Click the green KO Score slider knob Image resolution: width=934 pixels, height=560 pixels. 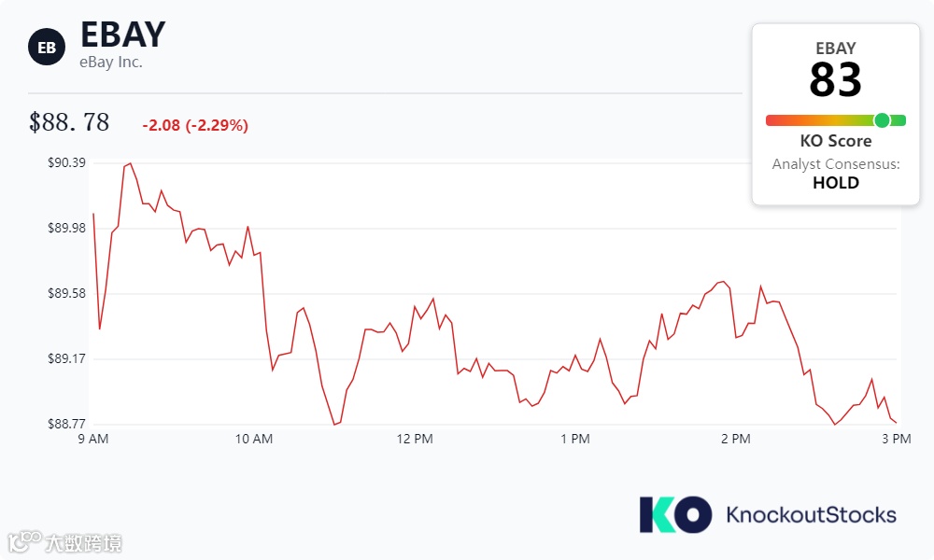882,120
